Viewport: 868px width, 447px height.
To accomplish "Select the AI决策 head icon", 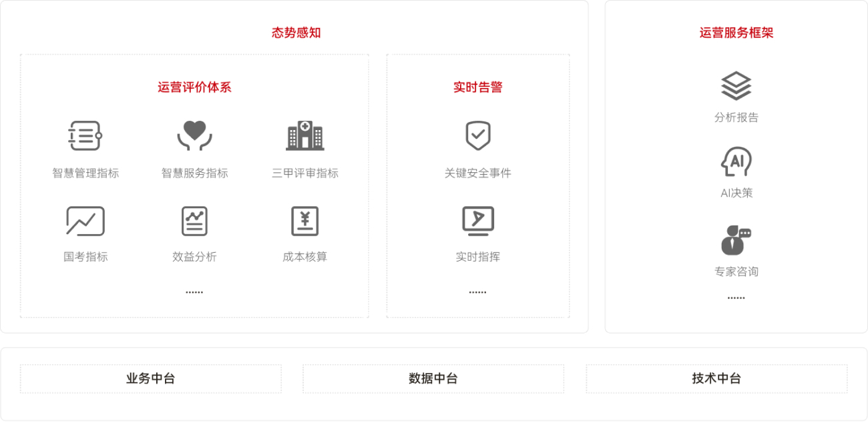I will click(x=736, y=162).
